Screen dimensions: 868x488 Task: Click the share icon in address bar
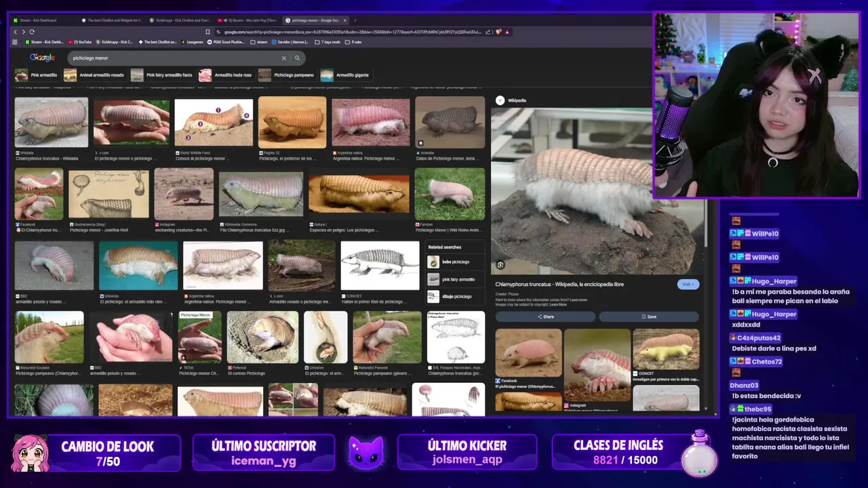click(488, 32)
